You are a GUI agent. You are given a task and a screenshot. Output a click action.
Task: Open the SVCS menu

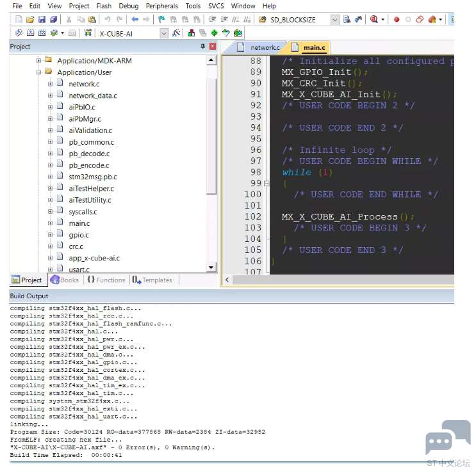(216, 6)
